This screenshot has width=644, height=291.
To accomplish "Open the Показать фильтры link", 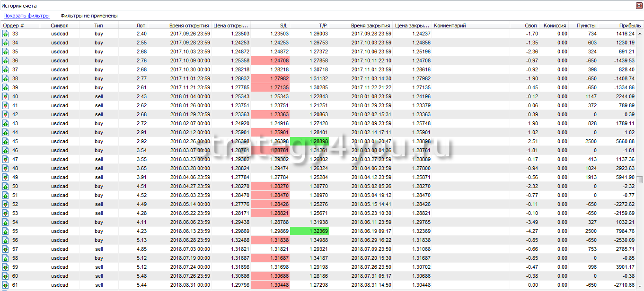I will click(x=26, y=16).
